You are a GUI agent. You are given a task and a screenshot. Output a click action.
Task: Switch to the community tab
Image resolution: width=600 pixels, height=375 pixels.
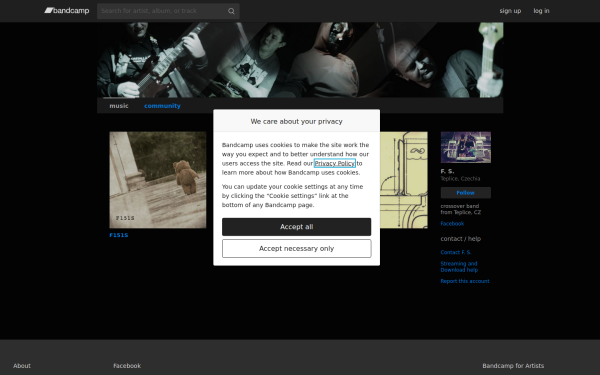[162, 106]
